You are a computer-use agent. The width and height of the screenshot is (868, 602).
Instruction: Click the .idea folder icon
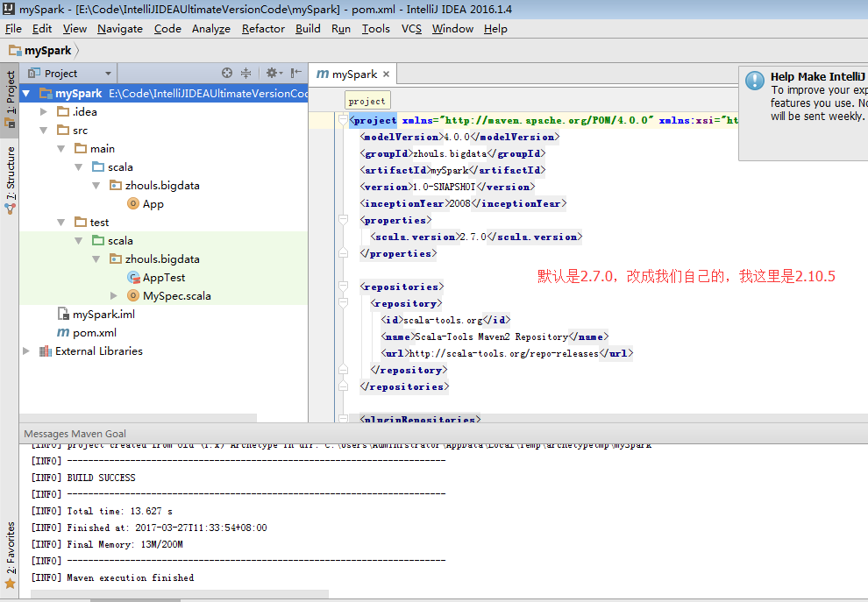(63, 112)
